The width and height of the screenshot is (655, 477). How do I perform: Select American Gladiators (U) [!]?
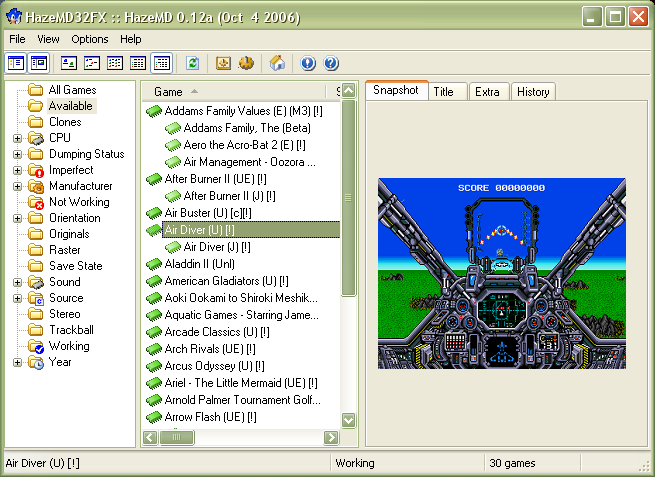point(226,281)
